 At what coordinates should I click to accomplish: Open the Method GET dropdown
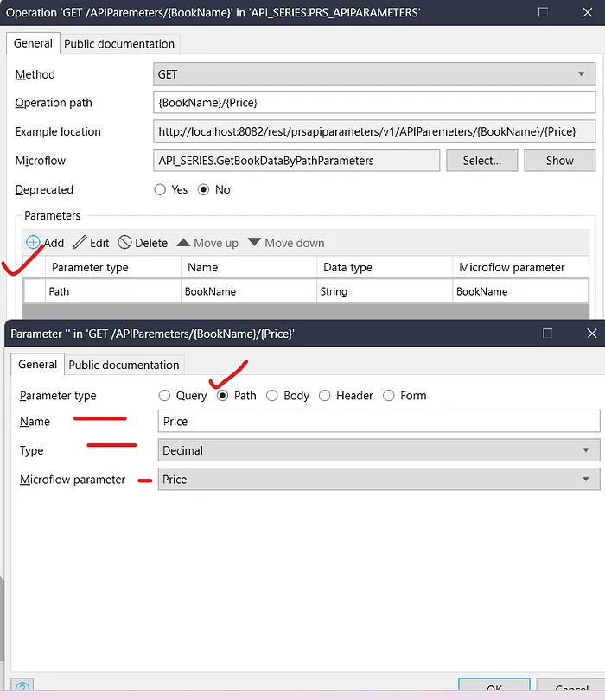[x=374, y=75]
